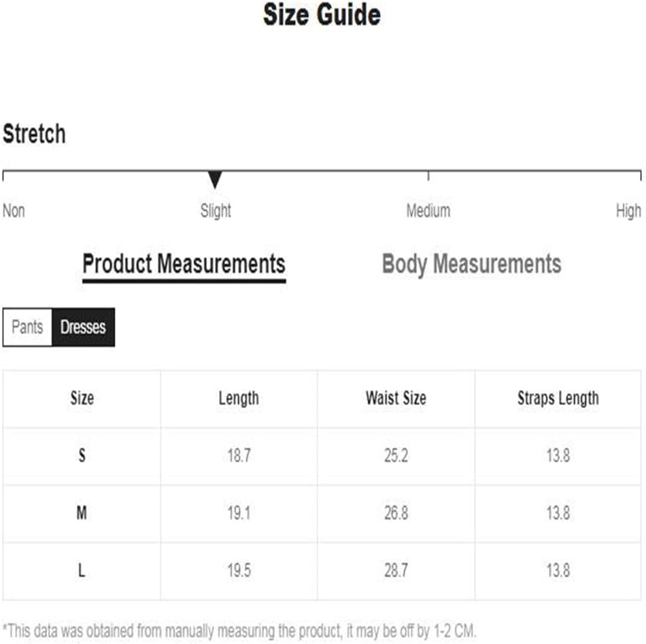
Task: Click the manual measurement disclaimer note
Action: (239, 630)
